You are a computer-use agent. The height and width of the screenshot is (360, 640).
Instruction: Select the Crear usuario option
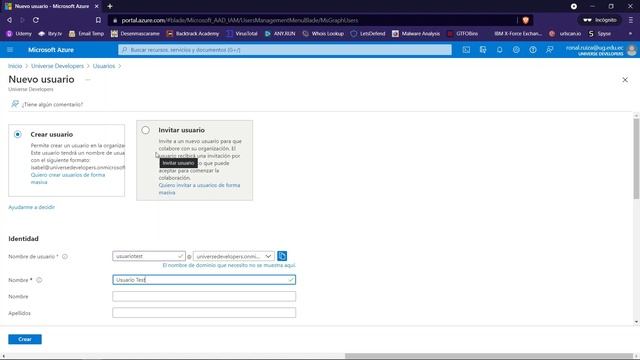(x=18, y=134)
